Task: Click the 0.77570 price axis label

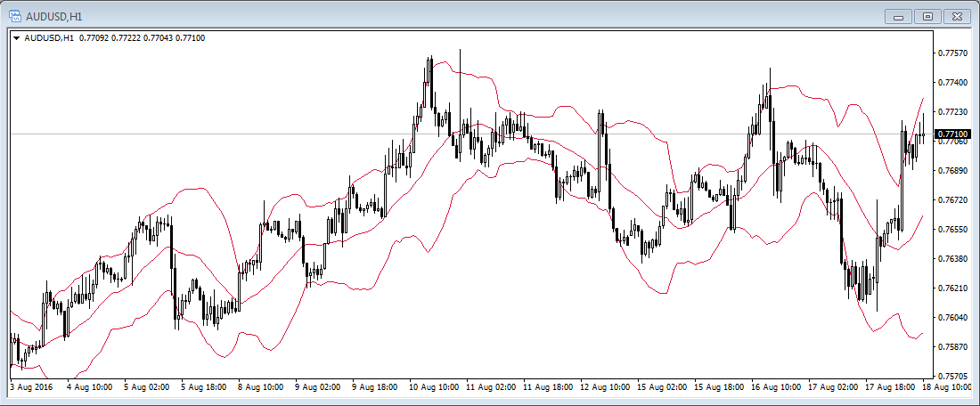Action: pos(953,53)
